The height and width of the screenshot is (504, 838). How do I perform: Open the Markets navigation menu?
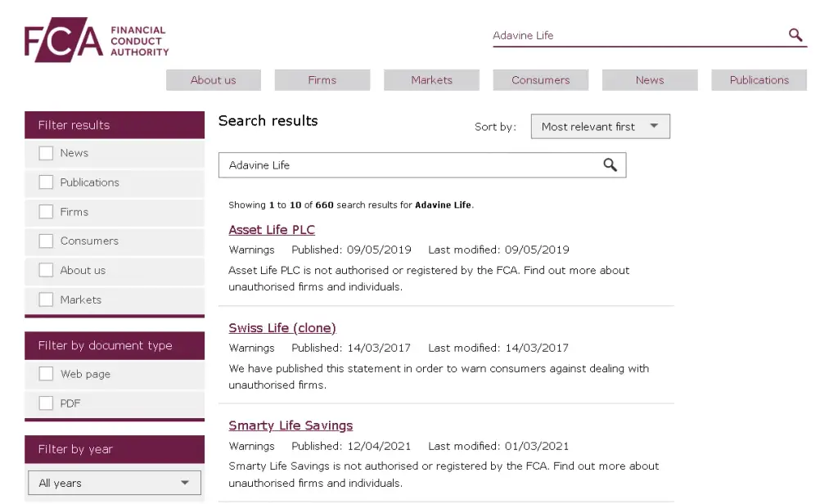[x=431, y=80]
